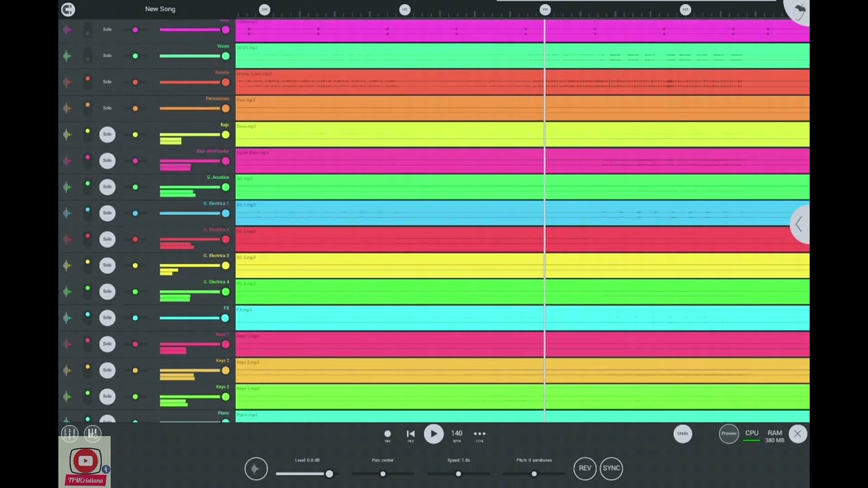Viewport: 868px width, 488px height.
Task: Open the piano keyboard icon at bottom left
Action: (93, 434)
